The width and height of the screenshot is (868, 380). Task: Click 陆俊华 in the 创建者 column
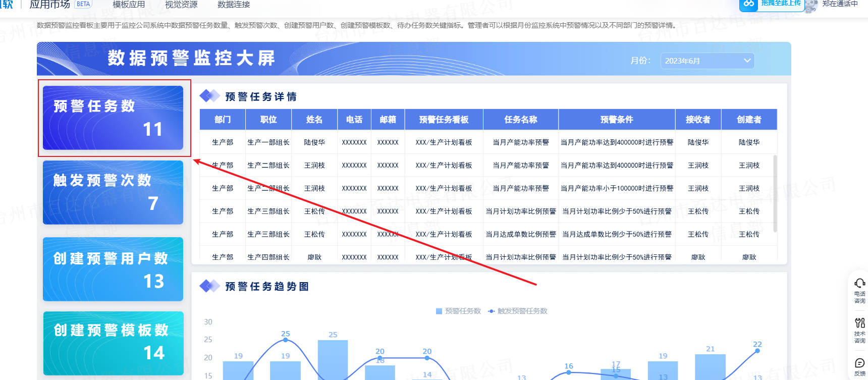(749, 142)
